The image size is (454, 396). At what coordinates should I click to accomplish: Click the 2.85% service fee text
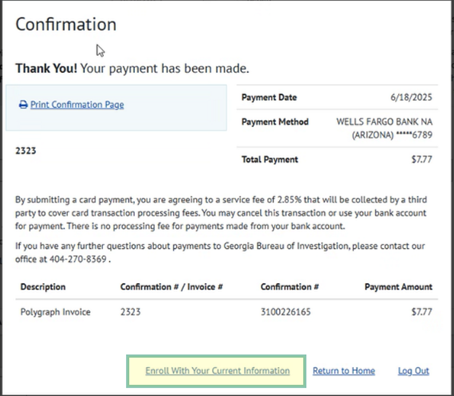pyautogui.click(x=289, y=200)
